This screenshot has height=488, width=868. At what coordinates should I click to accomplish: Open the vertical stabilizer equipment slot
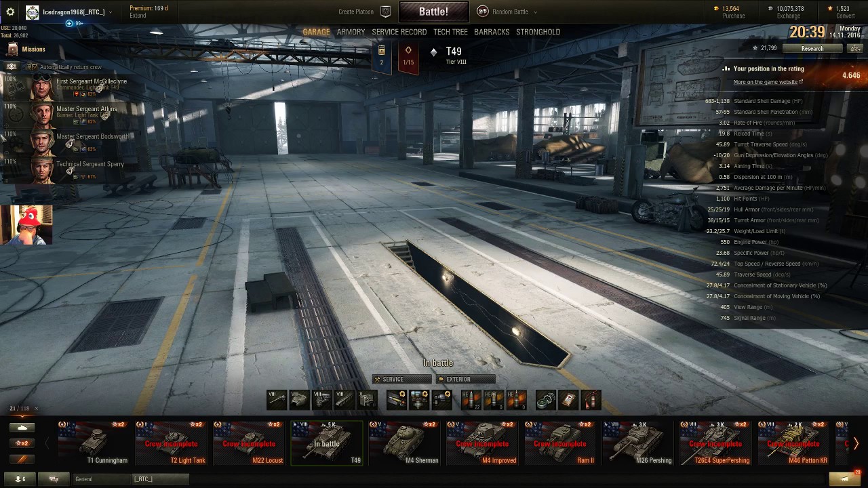(419, 400)
